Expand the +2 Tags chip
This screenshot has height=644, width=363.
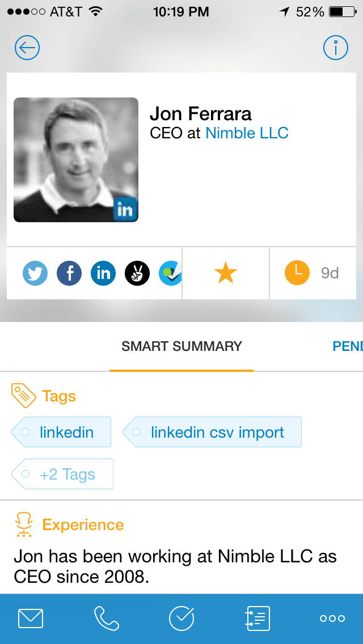62,473
